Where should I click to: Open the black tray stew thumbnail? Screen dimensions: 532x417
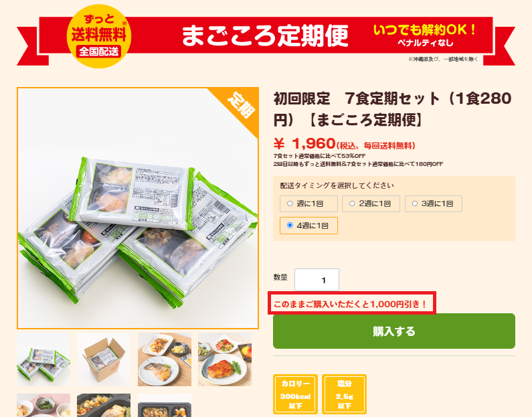point(104,405)
